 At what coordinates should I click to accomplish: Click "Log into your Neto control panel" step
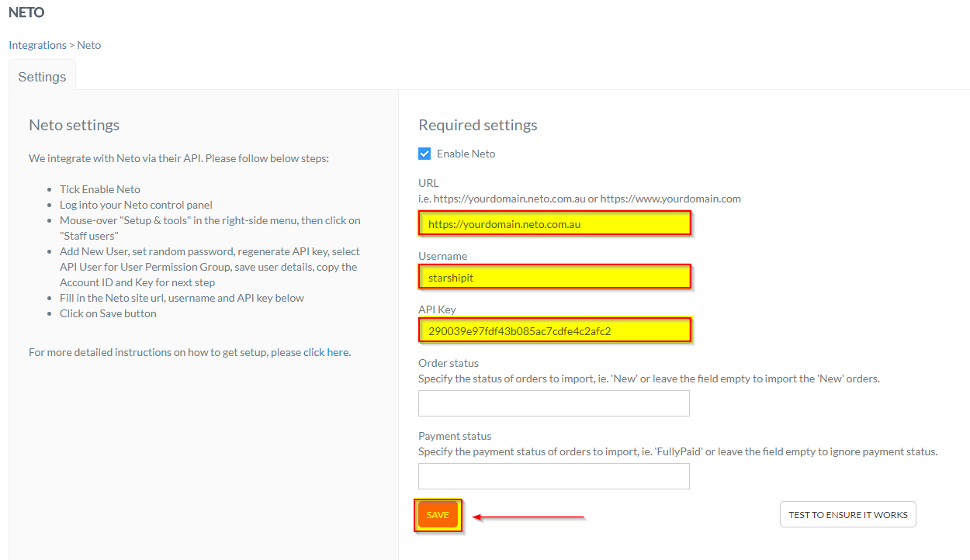coord(136,205)
